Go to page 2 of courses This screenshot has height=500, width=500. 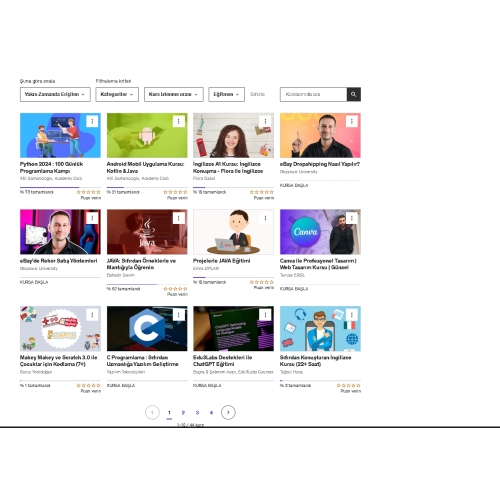(183, 413)
